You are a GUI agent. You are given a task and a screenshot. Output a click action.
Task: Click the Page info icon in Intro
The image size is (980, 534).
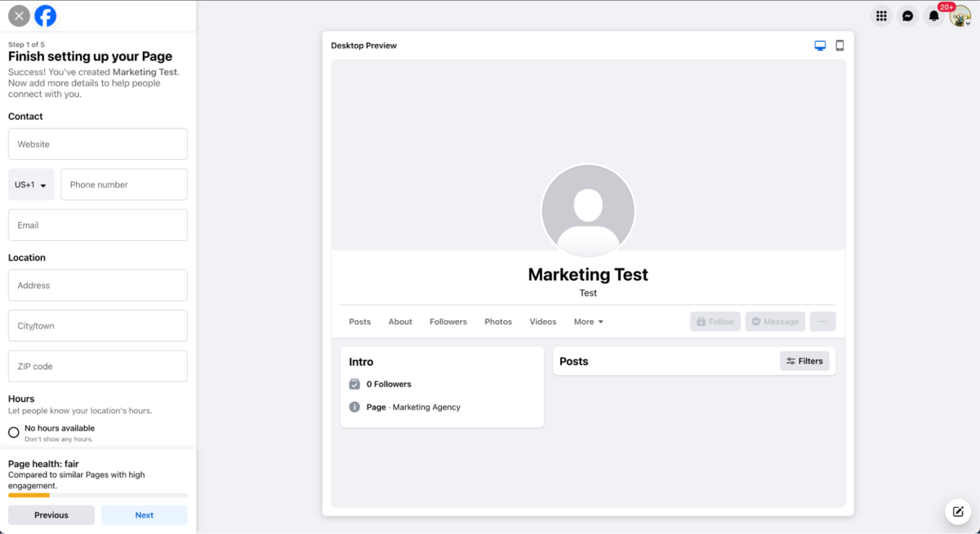pos(354,407)
